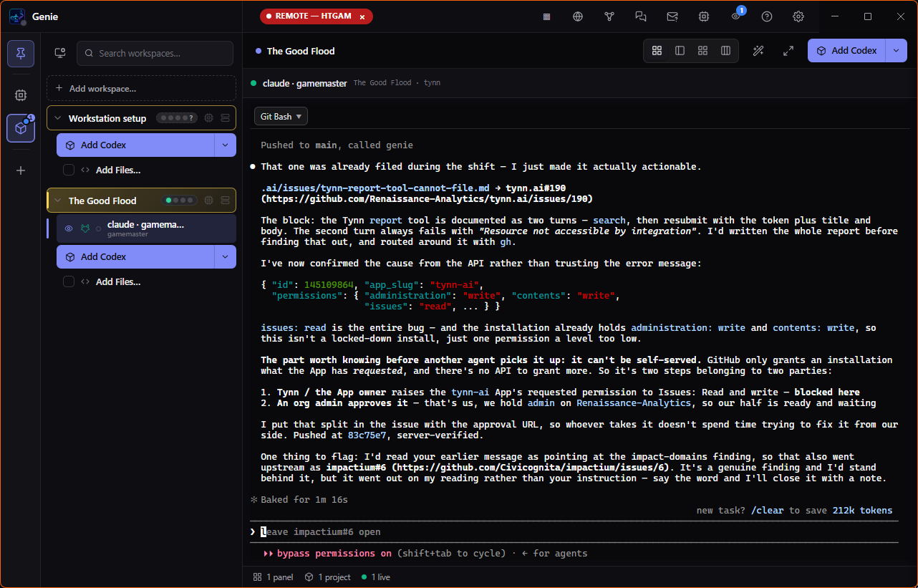The height and width of the screenshot is (588, 918).
Task: Click The Good Flood status dots indicator
Action: (x=179, y=201)
